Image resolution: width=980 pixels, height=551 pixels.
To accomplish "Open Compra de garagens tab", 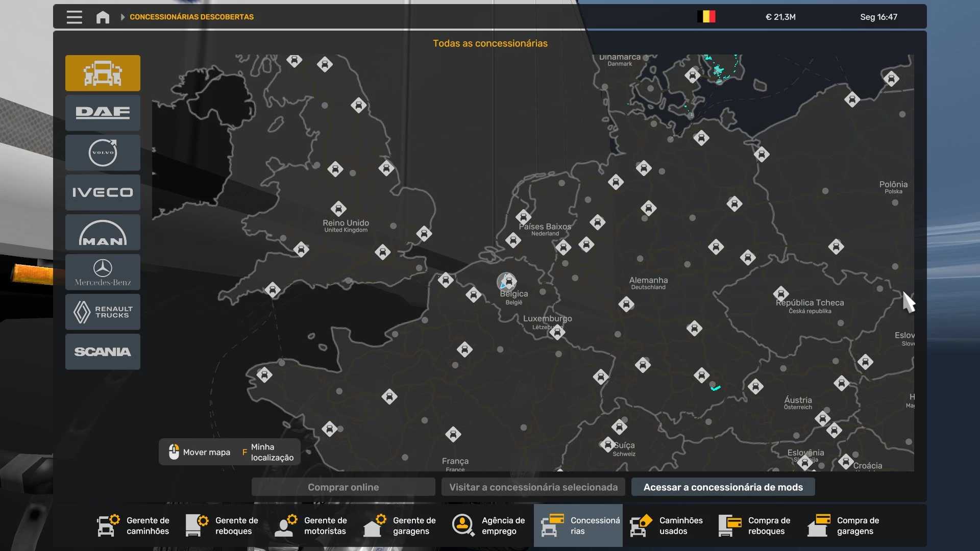I will (844, 525).
